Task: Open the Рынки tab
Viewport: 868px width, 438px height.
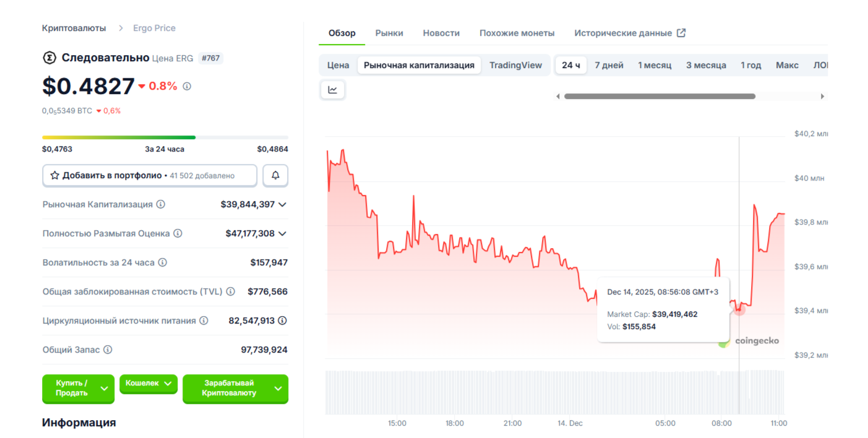Action: [389, 33]
